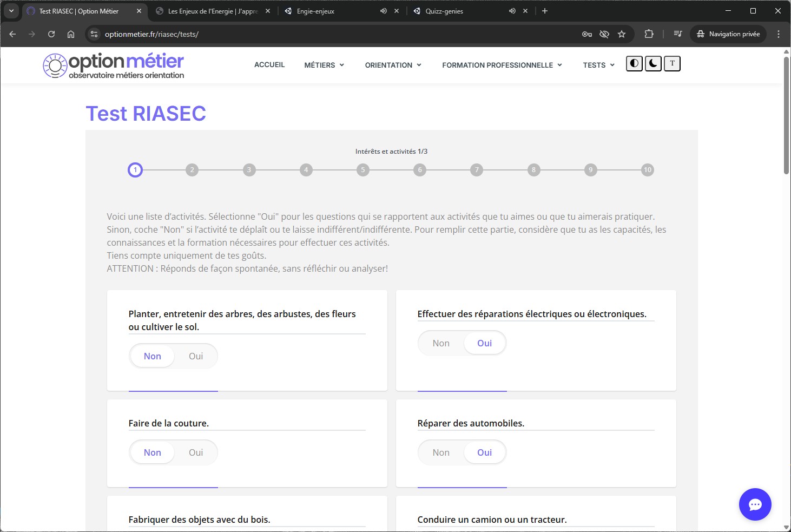Jump to step 5 in progress bar

click(363, 170)
